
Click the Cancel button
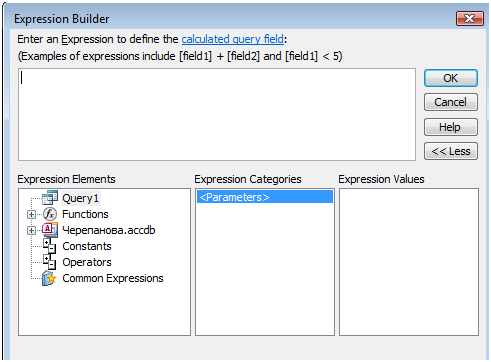coord(451,102)
